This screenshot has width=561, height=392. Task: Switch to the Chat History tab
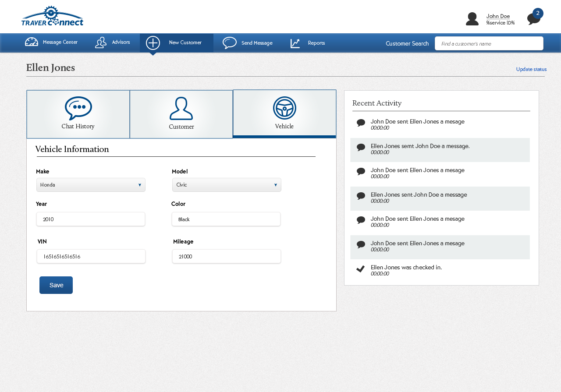(78, 114)
